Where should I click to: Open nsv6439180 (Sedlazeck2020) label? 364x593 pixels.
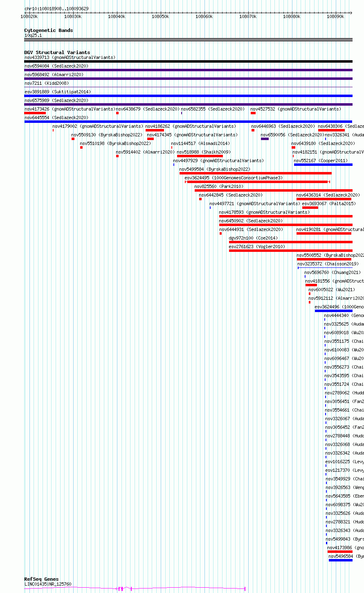coord(324,143)
